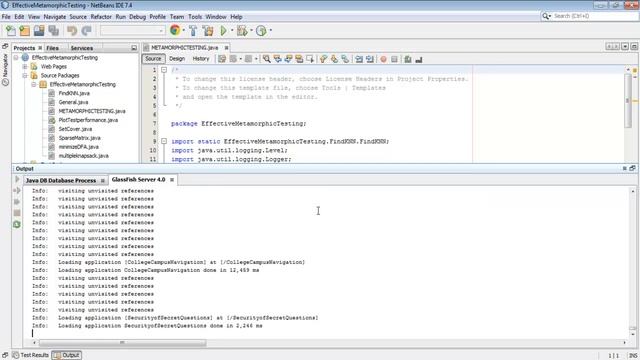Click the Output button in status bar
640x360 pixels.
pyautogui.click(x=67, y=355)
